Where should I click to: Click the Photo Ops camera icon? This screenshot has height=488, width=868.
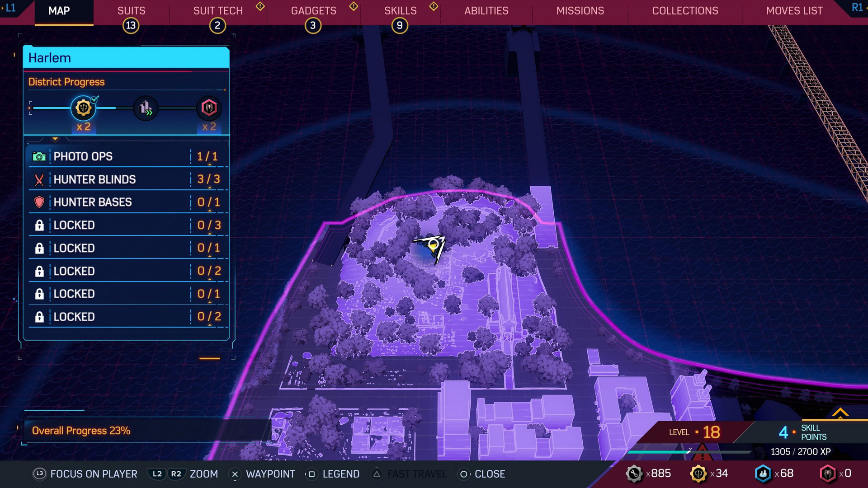click(x=40, y=156)
